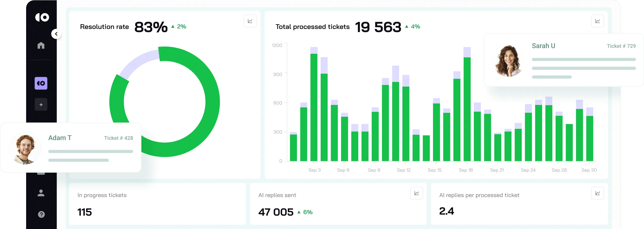Image resolution: width=644 pixels, height=229 pixels.
Task: Select the Sep 18 tallest bar in chart
Action: click(x=467, y=109)
